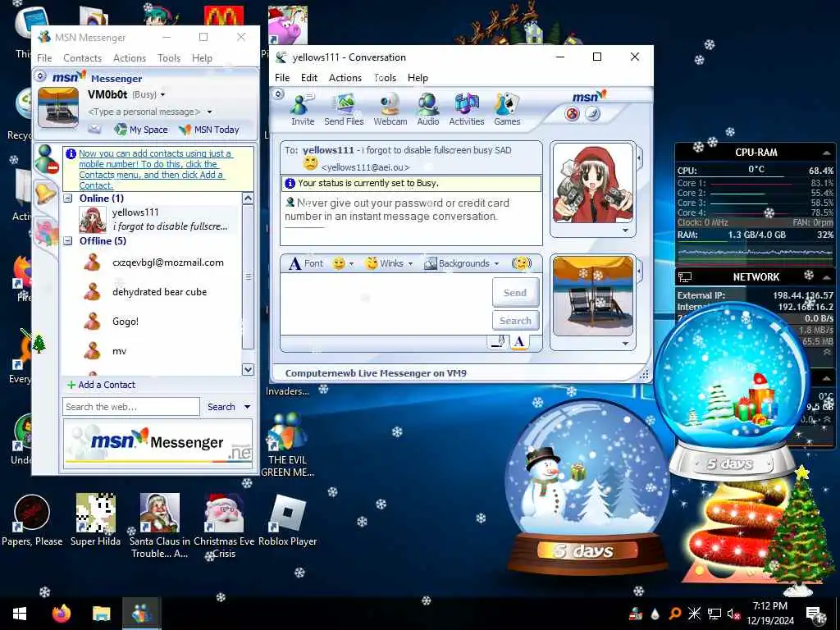Open Firefox from the taskbar
The image size is (840, 630).
click(x=62, y=613)
